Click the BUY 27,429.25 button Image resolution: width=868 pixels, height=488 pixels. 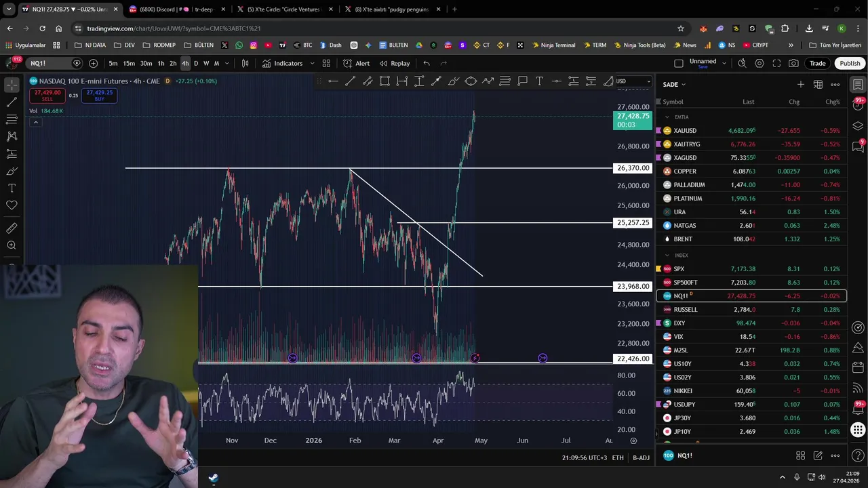[100, 96]
